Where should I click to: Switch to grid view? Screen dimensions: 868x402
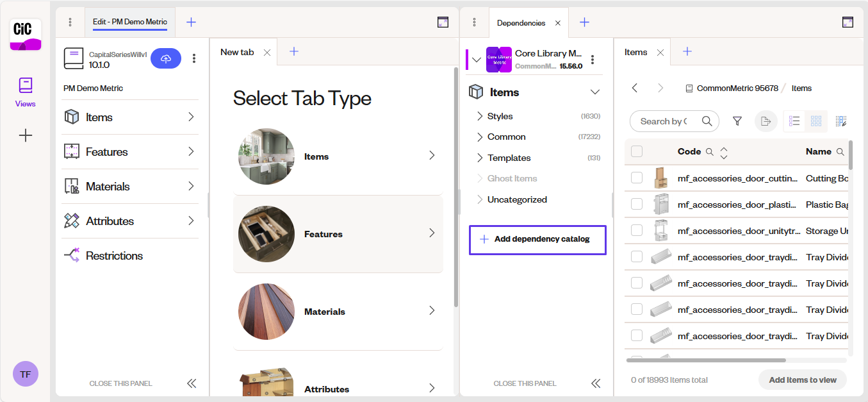click(x=816, y=121)
